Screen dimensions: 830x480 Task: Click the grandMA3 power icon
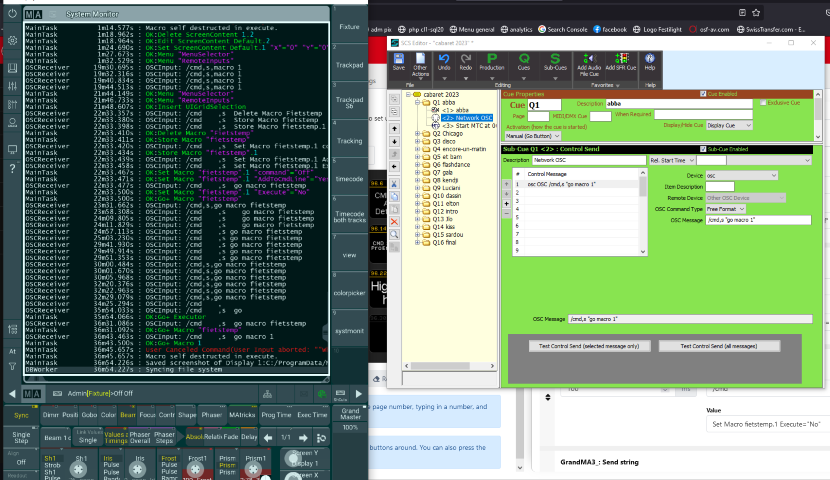[11, 14]
